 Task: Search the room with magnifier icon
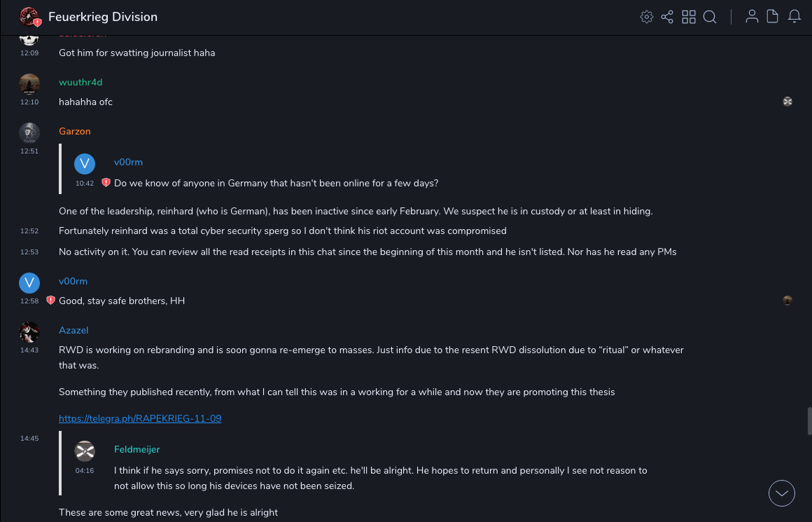[x=710, y=17]
